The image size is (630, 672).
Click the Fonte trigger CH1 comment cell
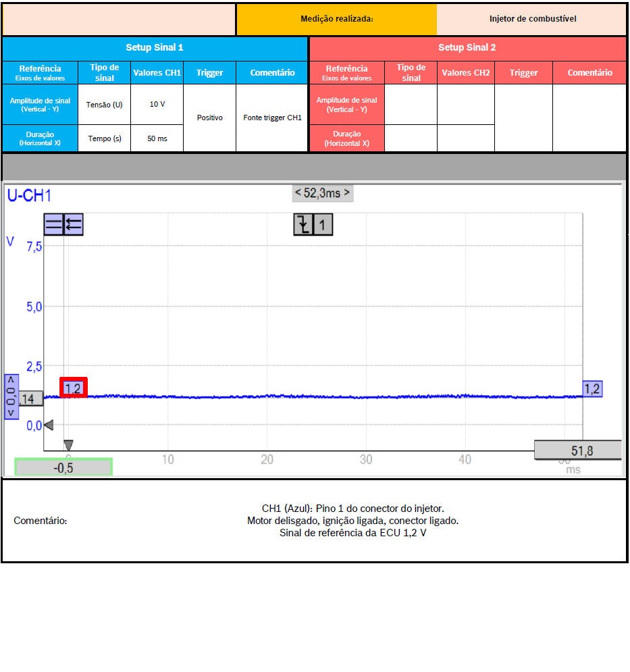click(272, 118)
